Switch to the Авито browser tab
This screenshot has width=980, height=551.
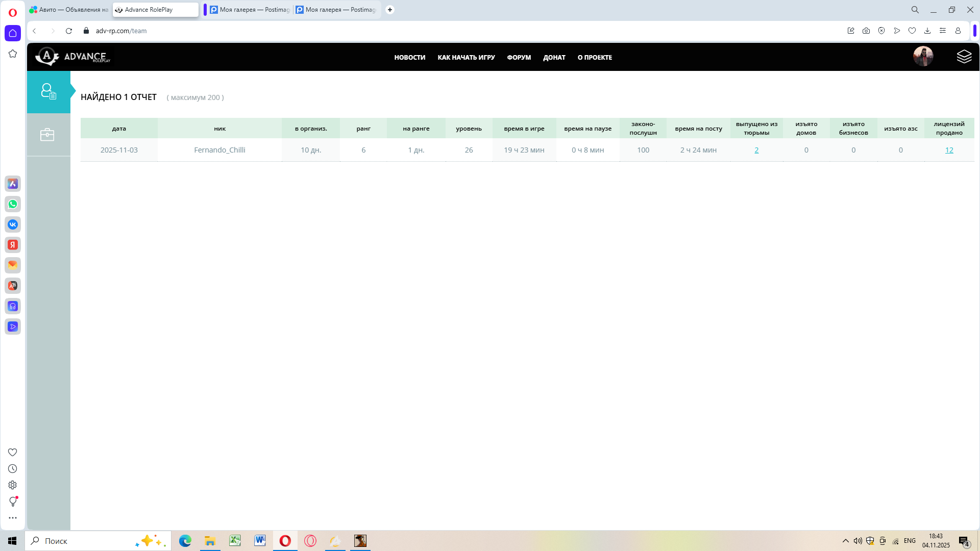pyautogui.click(x=69, y=10)
